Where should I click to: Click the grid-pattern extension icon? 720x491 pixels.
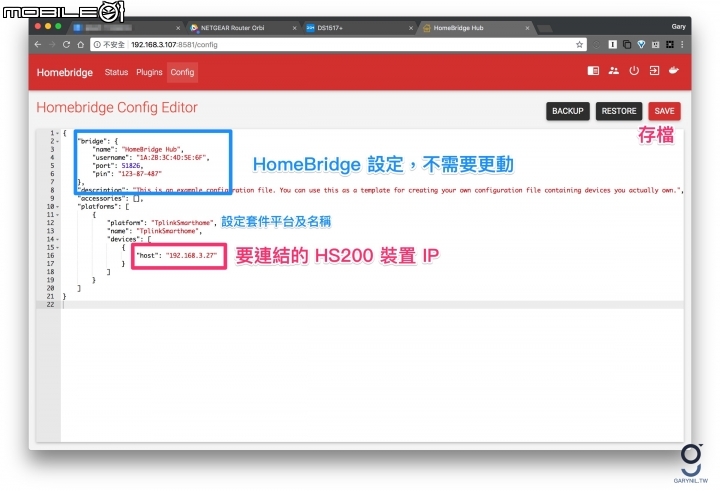tap(670, 45)
